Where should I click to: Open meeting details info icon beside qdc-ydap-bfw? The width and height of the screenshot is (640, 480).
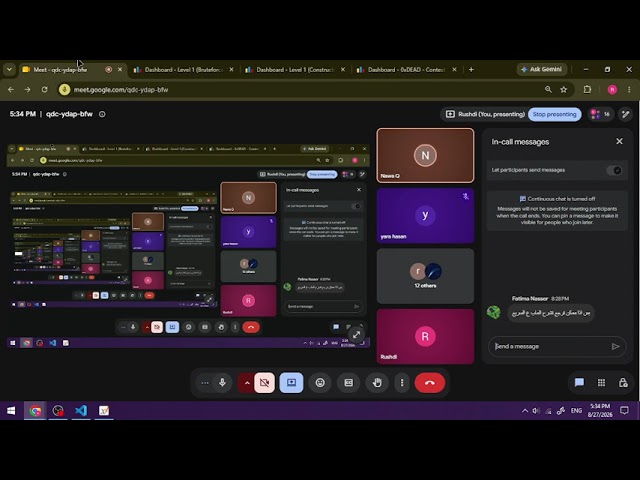click(102, 114)
